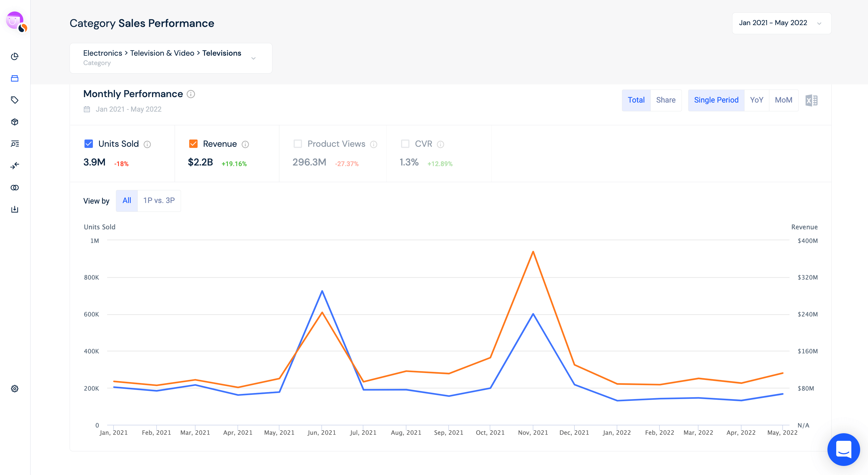Select the YoY comparison mode

tap(757, 100)
